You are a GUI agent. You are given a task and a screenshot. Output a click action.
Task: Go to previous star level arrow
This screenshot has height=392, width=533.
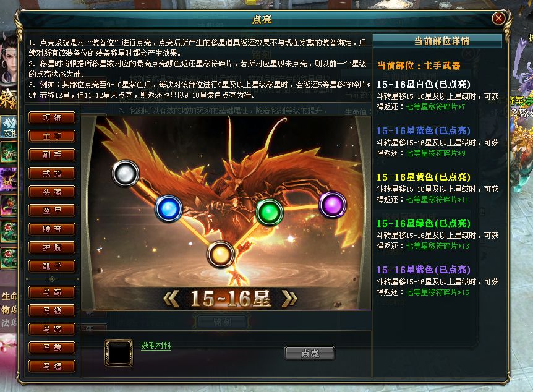click(x=171, y=299)
